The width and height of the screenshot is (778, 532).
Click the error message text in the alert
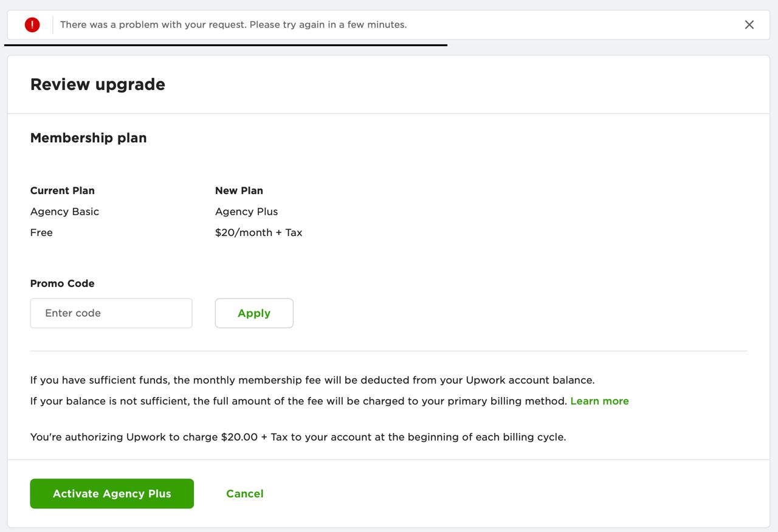tap(233, 25)
